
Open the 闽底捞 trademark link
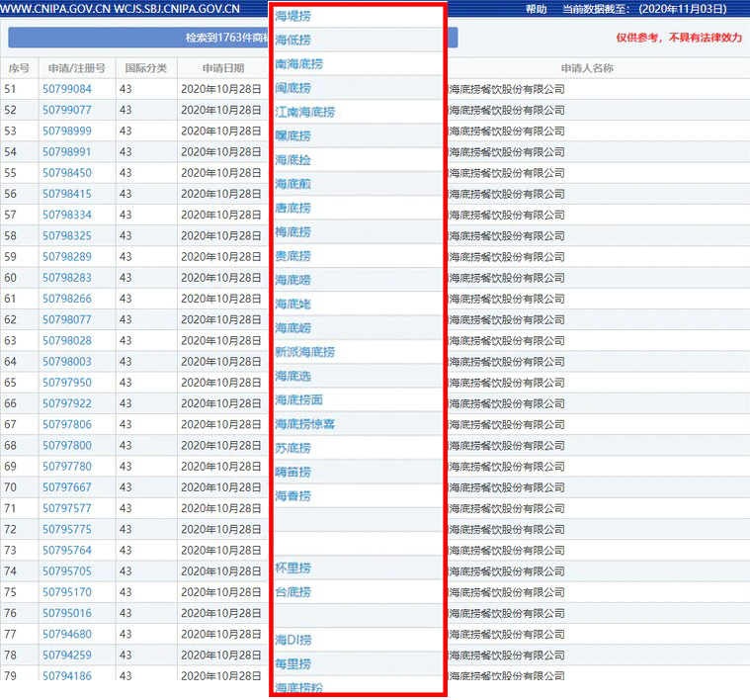point(292,88)
